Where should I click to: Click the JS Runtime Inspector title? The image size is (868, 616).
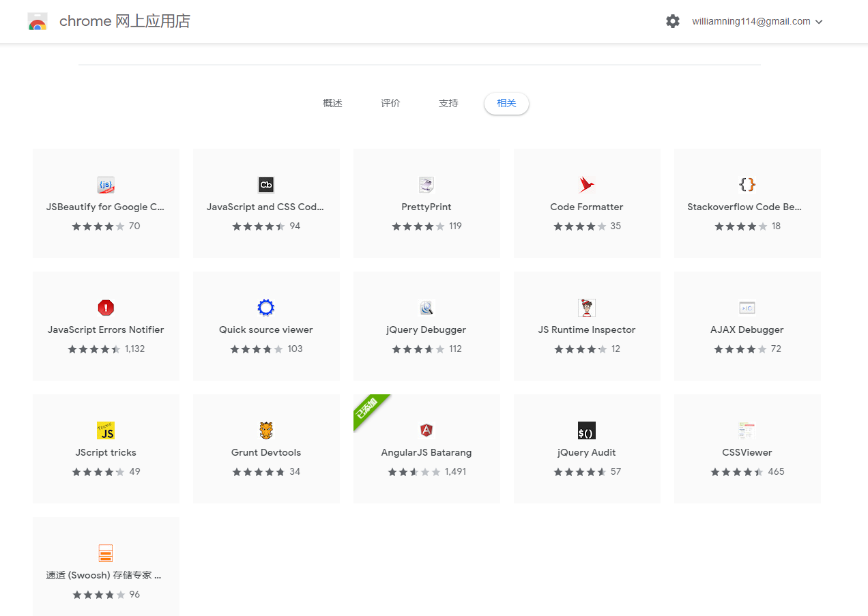coord(587,329)
